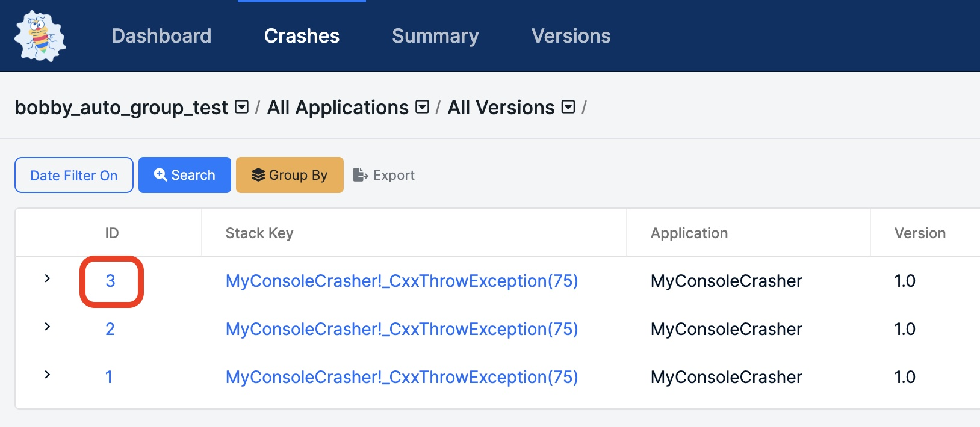Go to the Versions tab
Screen dimensions: 980x427
point(571,36)
